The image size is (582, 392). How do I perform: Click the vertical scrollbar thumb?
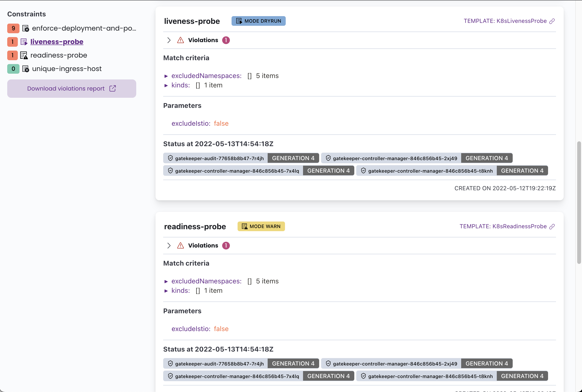(579, 203)
